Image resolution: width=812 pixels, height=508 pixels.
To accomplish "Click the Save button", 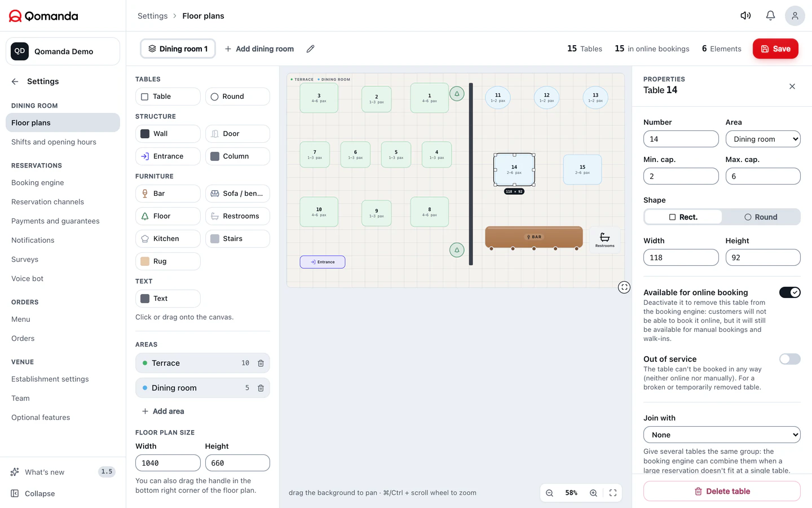I will pyautogui.click(x=775, y=49).
